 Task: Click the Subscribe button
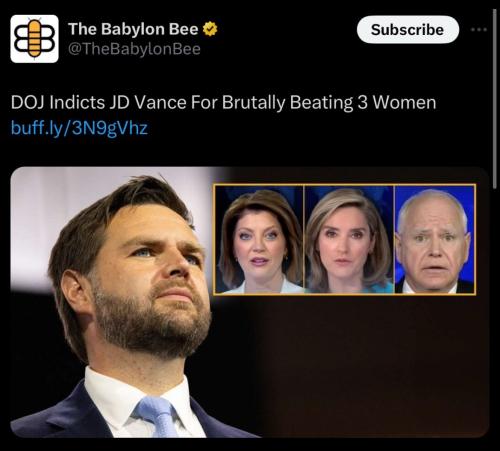[x=408, y=30]
